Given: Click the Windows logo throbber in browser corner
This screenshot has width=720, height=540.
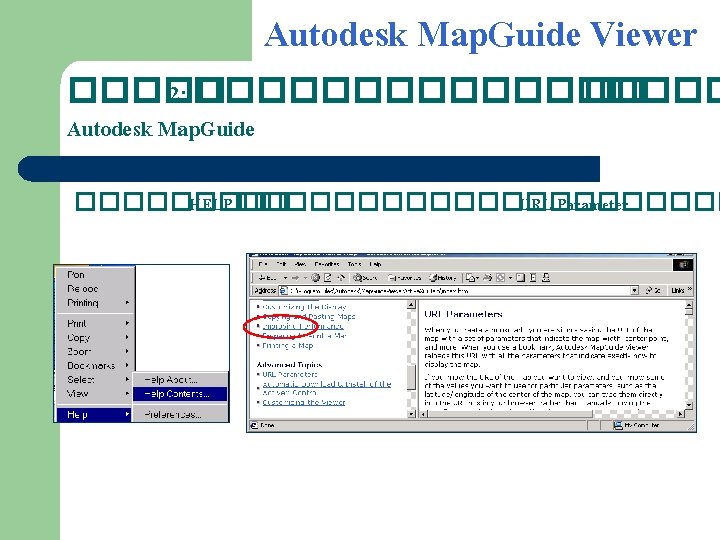Looking at the screenshot, I should click(682, 264).
